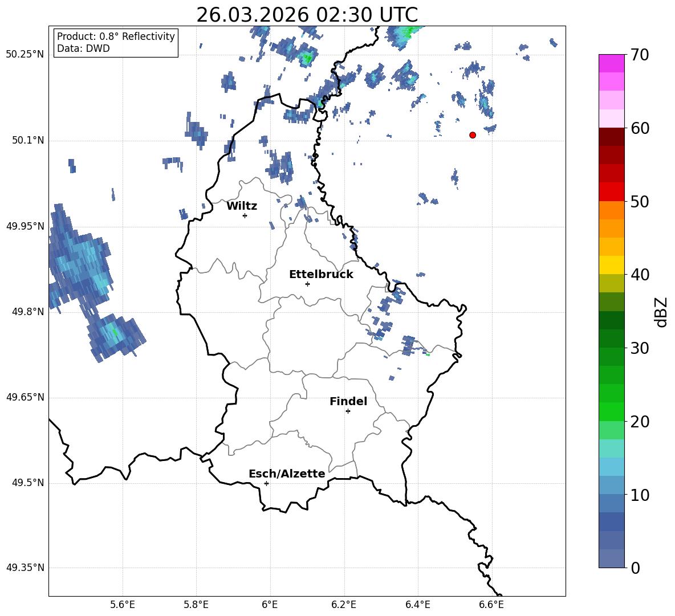Image resolution: width=675 pixels, height=616 pixels.
Task: Click the 5.8°E longitude label
Action: [x=196, y=605]
